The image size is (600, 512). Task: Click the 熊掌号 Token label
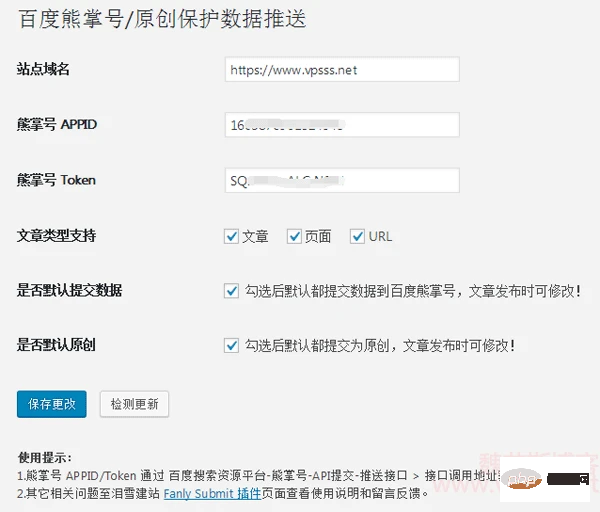click(x=56, y=180)
